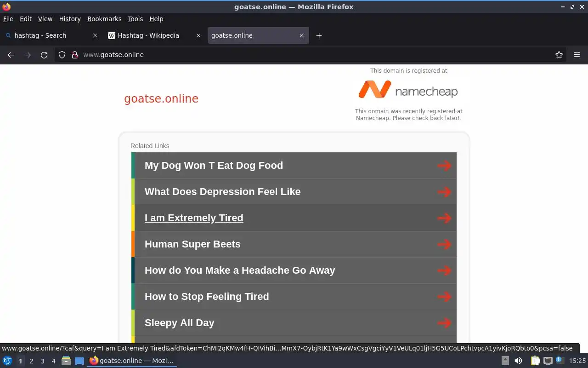588x368 pixels.
Task: Open the tracking protection shield icon
Action: 62,55
